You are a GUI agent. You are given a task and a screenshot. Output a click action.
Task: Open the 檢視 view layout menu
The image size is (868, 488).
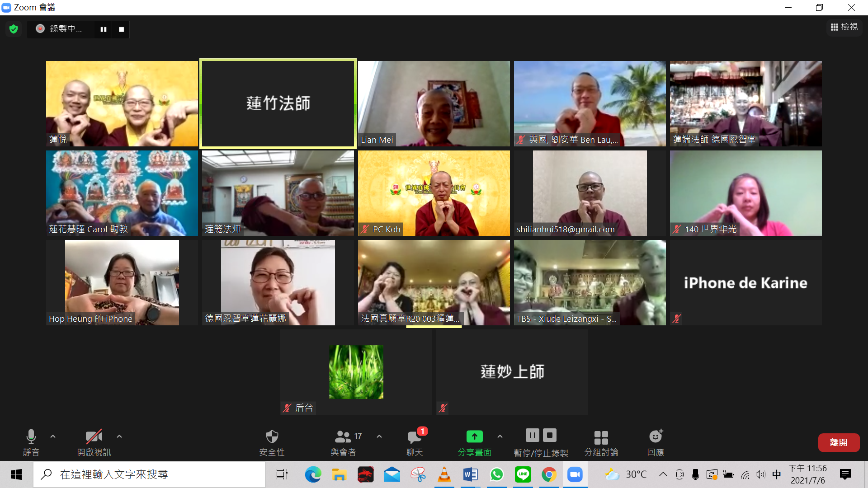pos(844,27)
